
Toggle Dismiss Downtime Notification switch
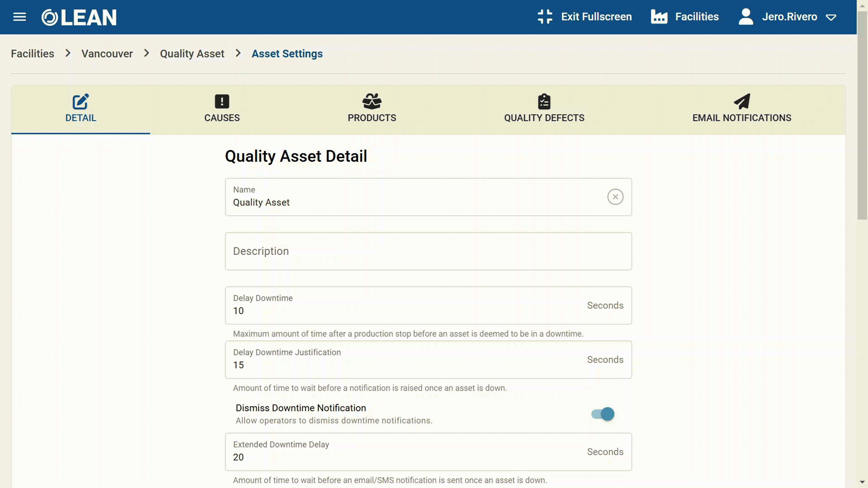602,414
